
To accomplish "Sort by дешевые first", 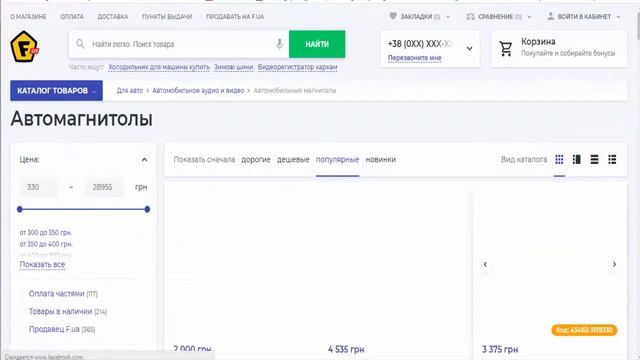I will (293, 160).
